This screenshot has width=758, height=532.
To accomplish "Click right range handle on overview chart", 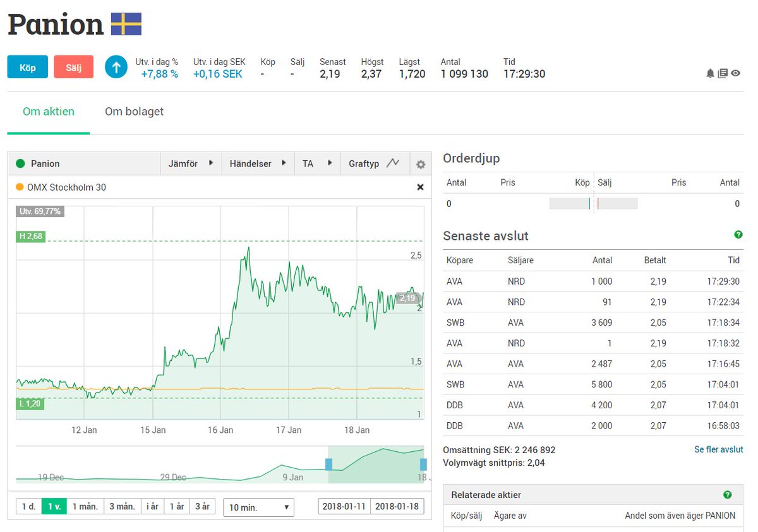I will point(423,464).
